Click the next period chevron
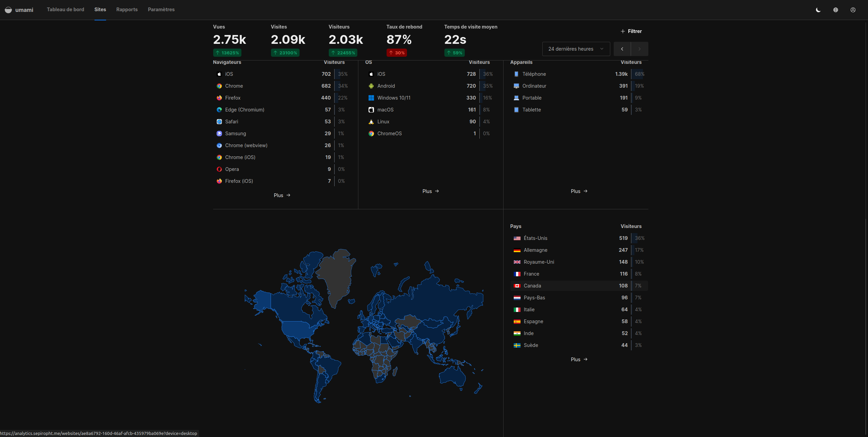 [x=640, y=49]
